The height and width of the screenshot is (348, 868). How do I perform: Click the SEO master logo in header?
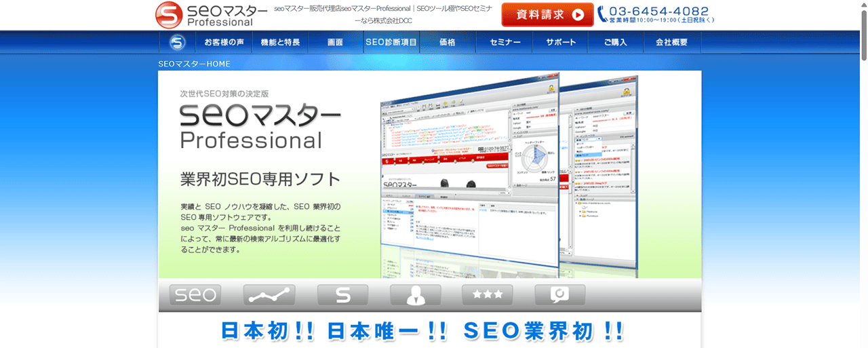[x=203, y=14]
